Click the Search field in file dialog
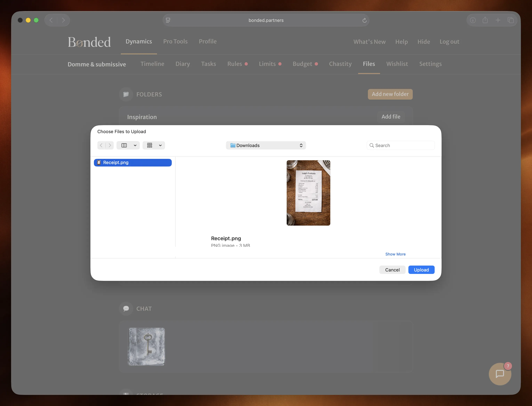Image resolution: width=532 pixels, height=406 pixels. [x=401, y=145]
